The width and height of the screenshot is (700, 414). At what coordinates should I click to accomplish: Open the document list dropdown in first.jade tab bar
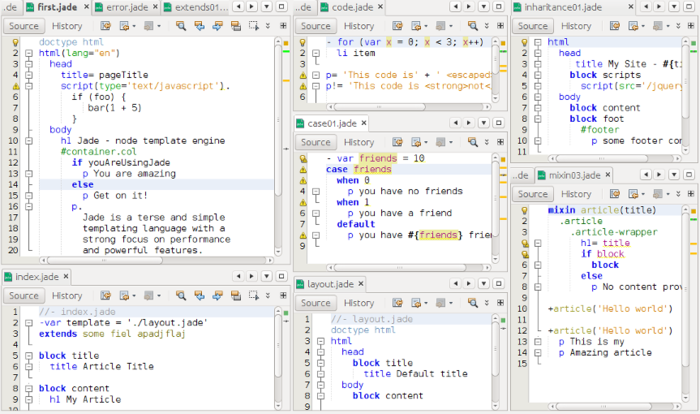pyautogui.click(x=268, y=7)
